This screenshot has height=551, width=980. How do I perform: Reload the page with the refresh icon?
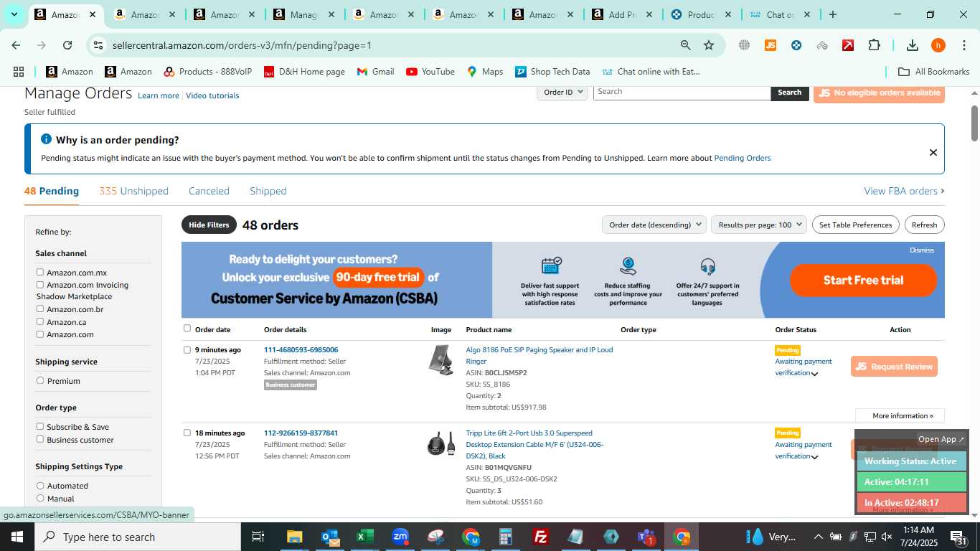click(x=67, y=45)
